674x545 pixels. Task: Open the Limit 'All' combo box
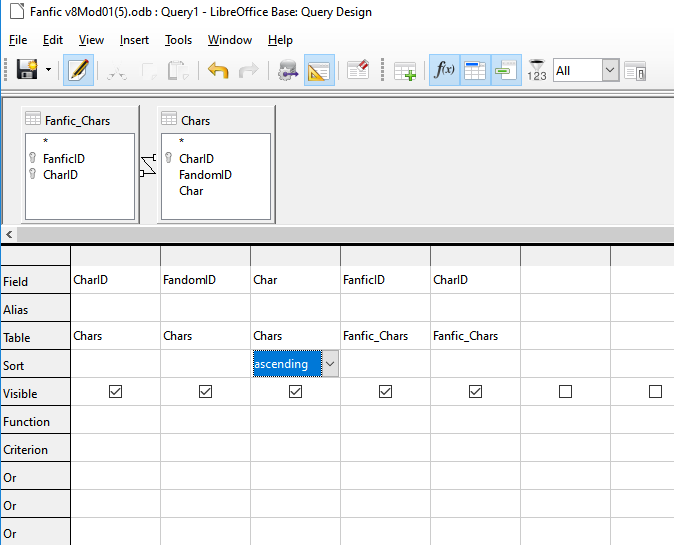[611, 71]
